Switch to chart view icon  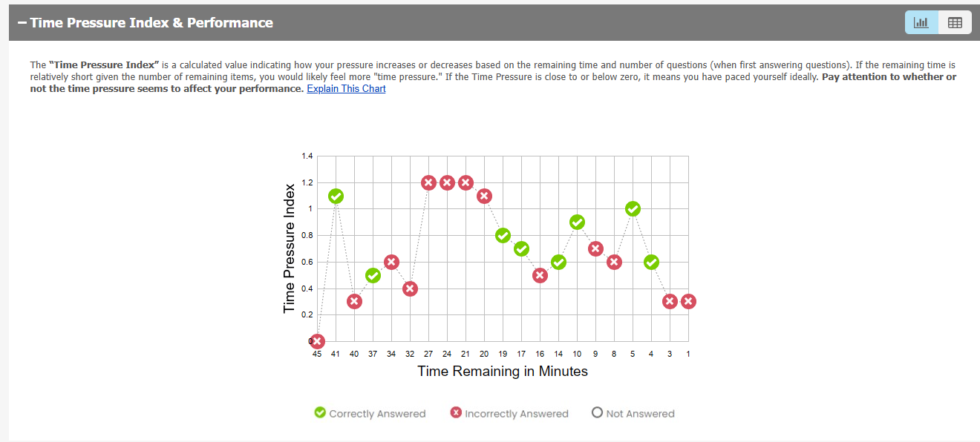[x=921, y=22]
